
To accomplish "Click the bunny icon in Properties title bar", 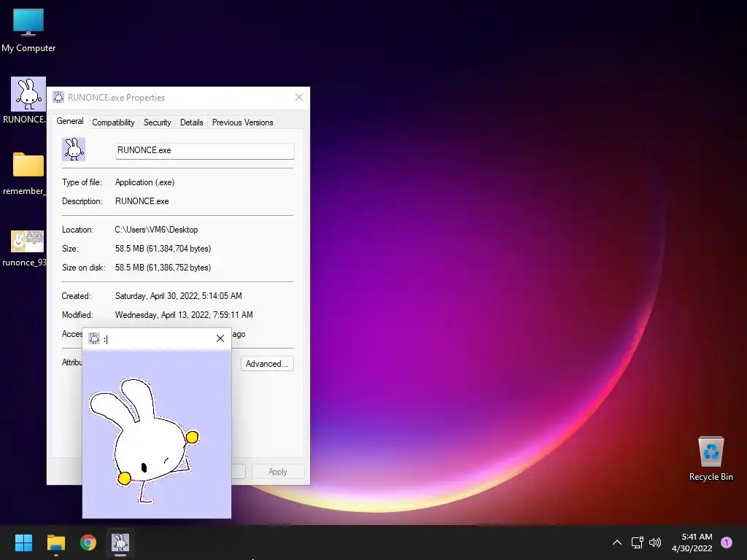I will point(58,97).
